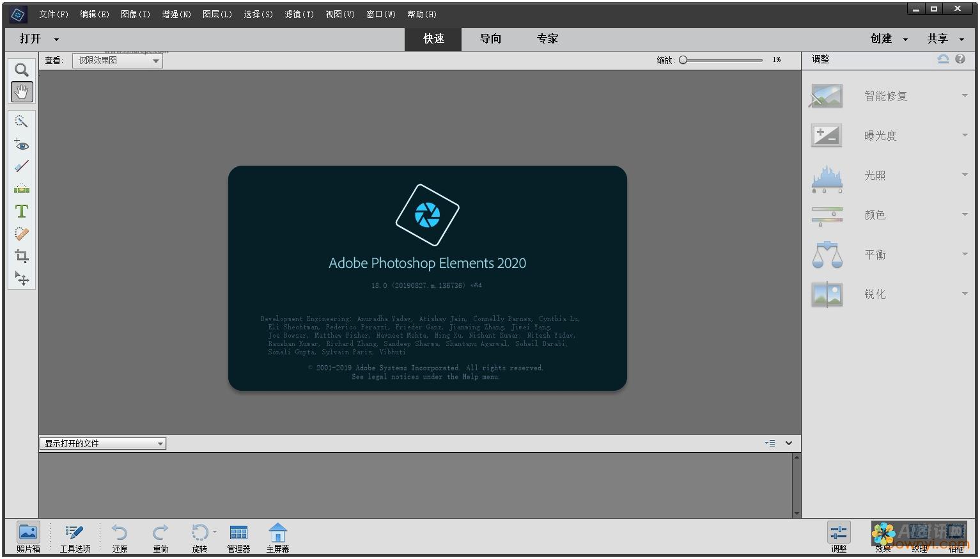Viewport: 980px width, 559px height.
Task: Open the Share (共享) dropdown
Action: coord(945,38)
